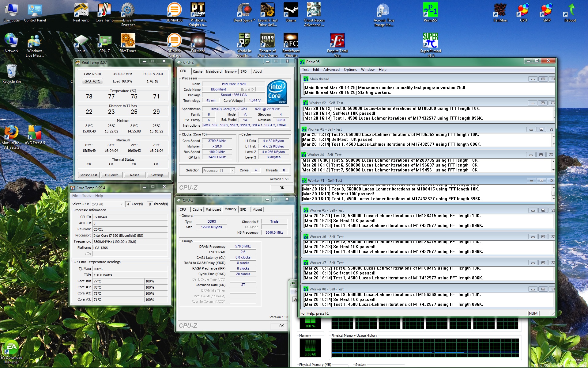Screen dimensions: 588x368
Task: Open the cpuz desktop icon
Action: [81, 43]
